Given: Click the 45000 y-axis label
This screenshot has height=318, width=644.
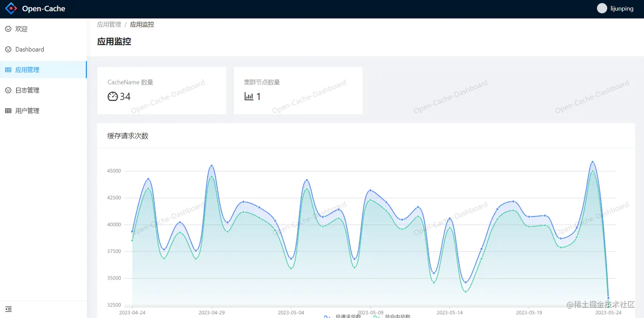Looking at the screenshot, I should click(x=114, y=171).
